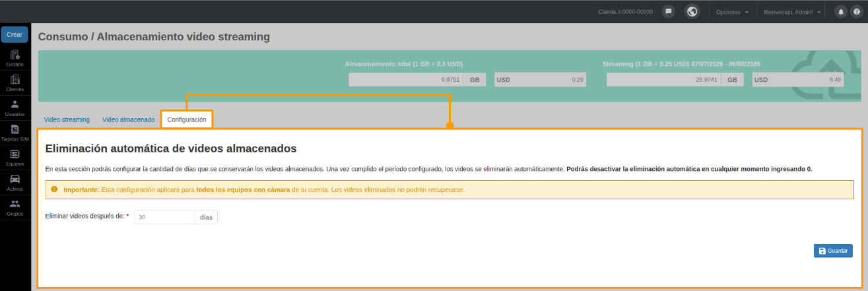The height and width of the screenshot is (291, 868).
Task: Click the chat message icon in top bar
Action: [x=668, y=12]
